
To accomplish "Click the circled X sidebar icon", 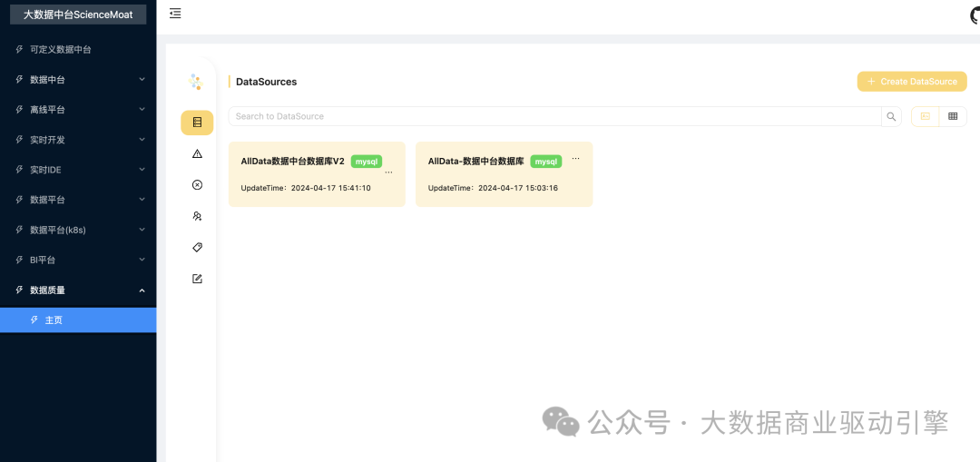I will 197,185.
